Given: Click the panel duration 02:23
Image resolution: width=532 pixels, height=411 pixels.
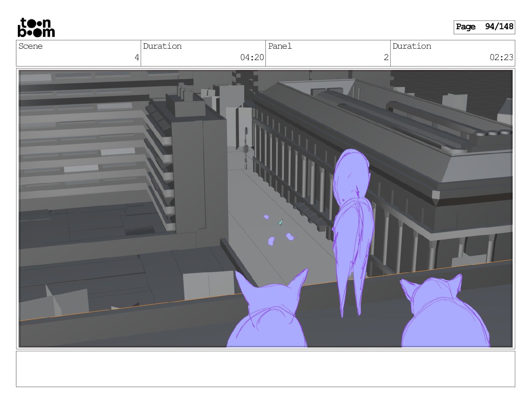Looking at the screenshot, I should tap(501, 57).
